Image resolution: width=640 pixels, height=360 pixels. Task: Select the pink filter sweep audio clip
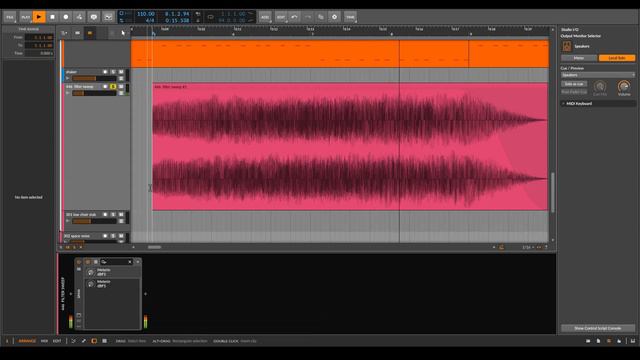coord(350,147)
